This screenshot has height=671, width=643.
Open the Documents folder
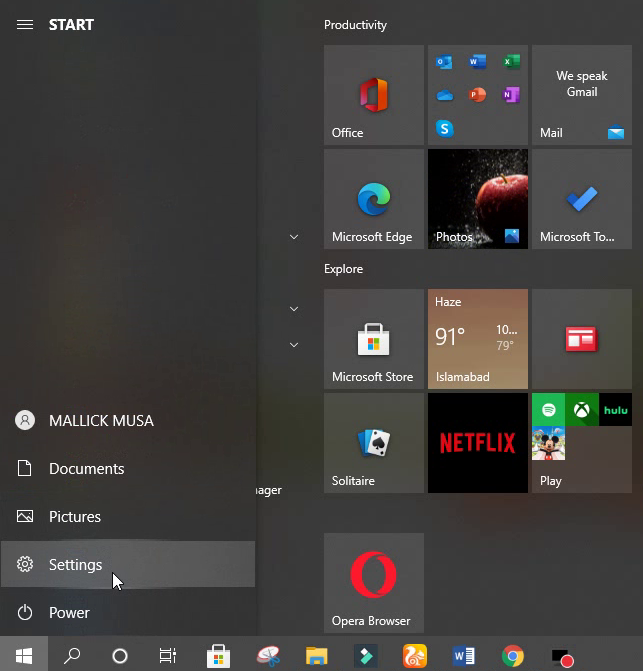[x=127, y=469]
